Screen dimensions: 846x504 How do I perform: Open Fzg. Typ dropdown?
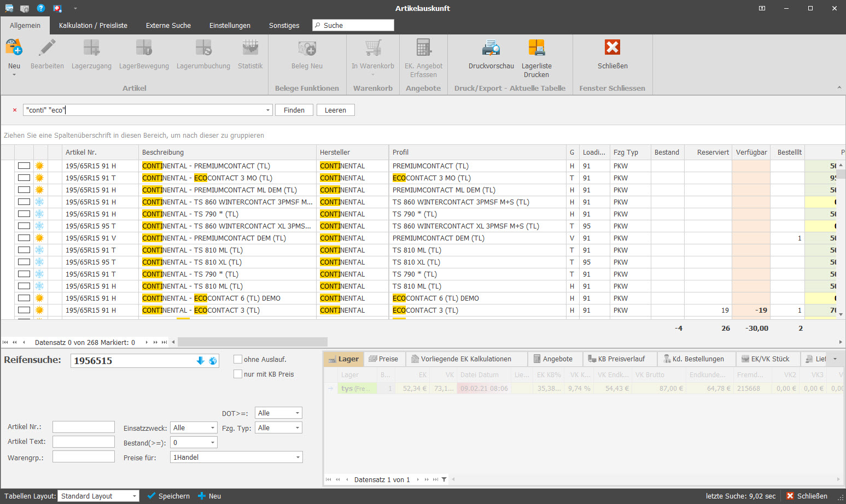point(297,427)
